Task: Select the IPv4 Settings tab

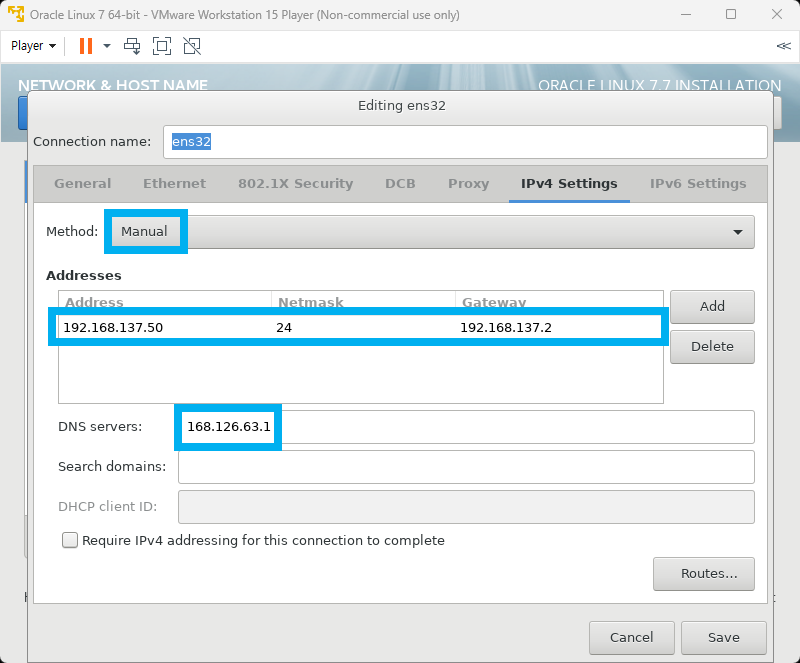Action: 569,184
